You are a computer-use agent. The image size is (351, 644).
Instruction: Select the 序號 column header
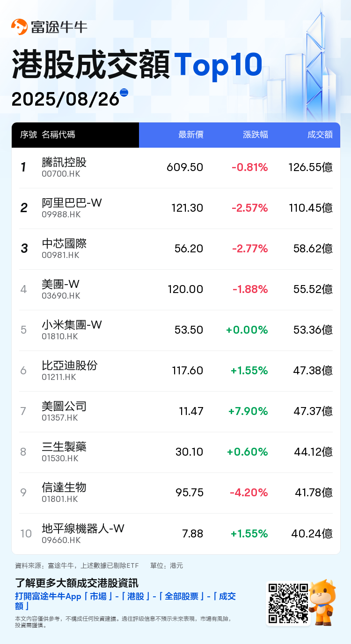(29, 135)
